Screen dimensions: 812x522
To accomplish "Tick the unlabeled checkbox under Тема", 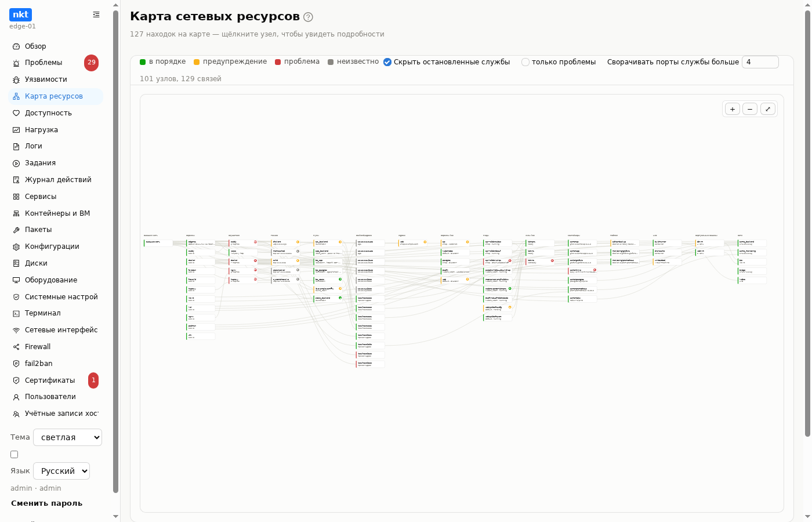I will coord(14,455).
